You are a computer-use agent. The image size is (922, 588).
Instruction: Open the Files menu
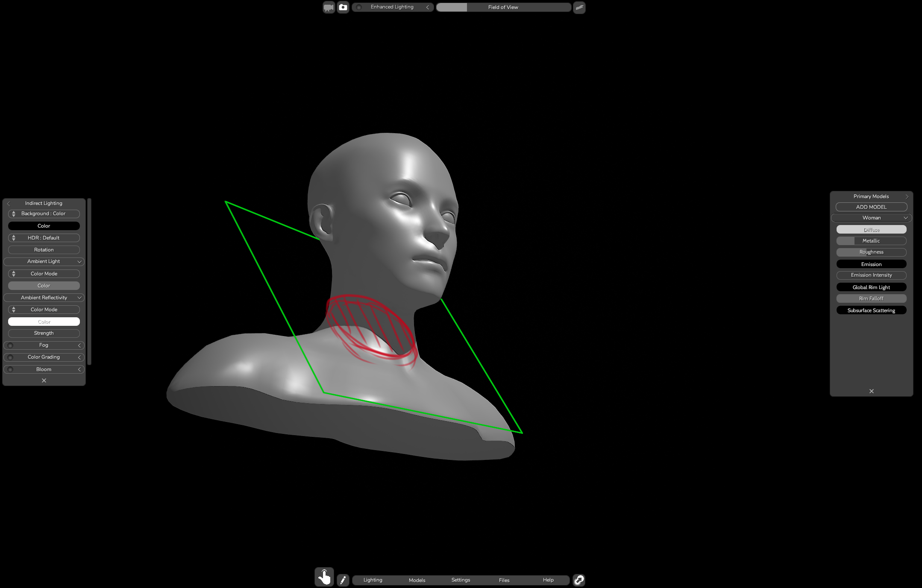[x=504, y=580]
